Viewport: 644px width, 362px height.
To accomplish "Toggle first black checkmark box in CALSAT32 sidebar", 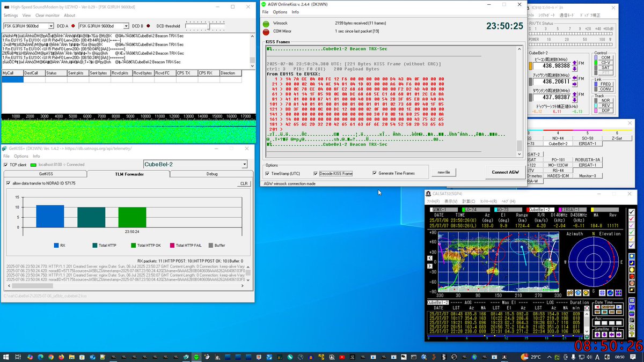I will tap(632, 212).
